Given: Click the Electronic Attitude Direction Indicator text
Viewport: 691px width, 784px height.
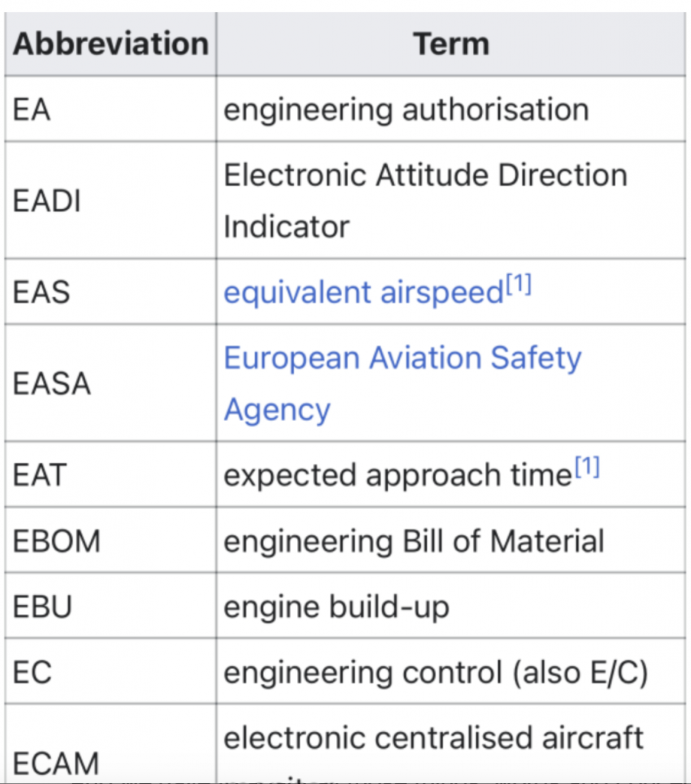Looking at the screenshot, I should [425, 201].
